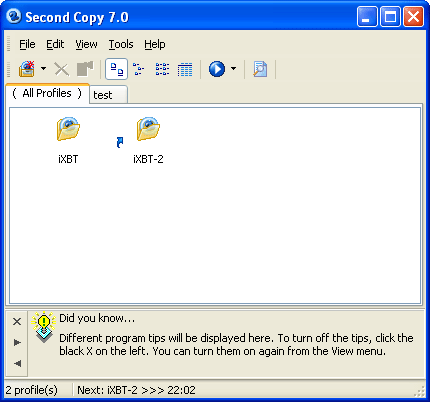The height and width of the screenshot is (402, 430).
Task: Show the next tip arrow
Action: click(17, 342)
